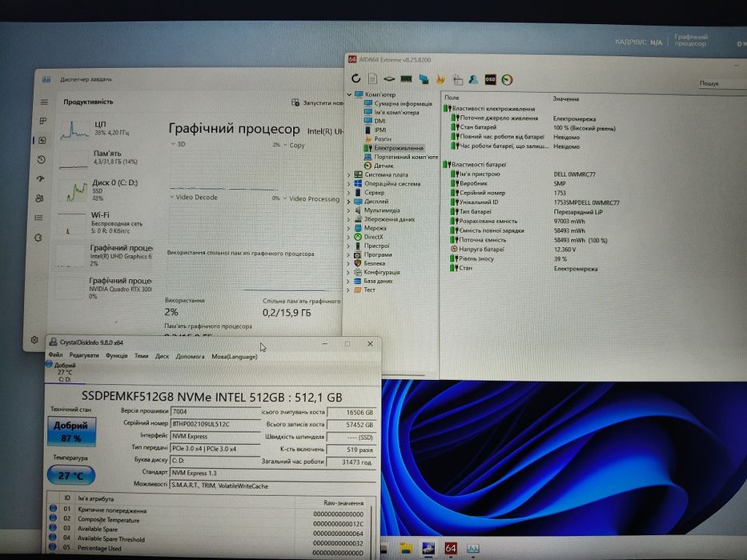747x560 pixels.
Task: Expand the Дисплей tree node
Action: click(349, 202)
